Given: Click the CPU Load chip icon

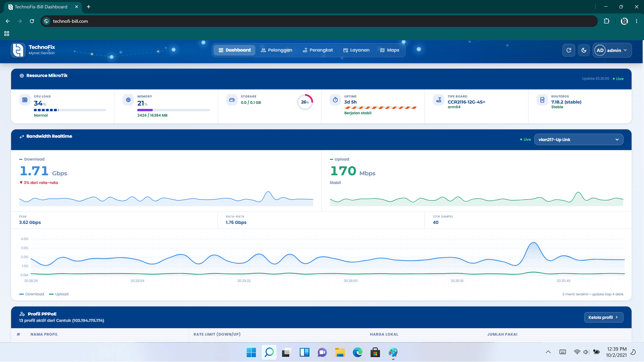Looking at the screenshot, I should coord(25,100).
